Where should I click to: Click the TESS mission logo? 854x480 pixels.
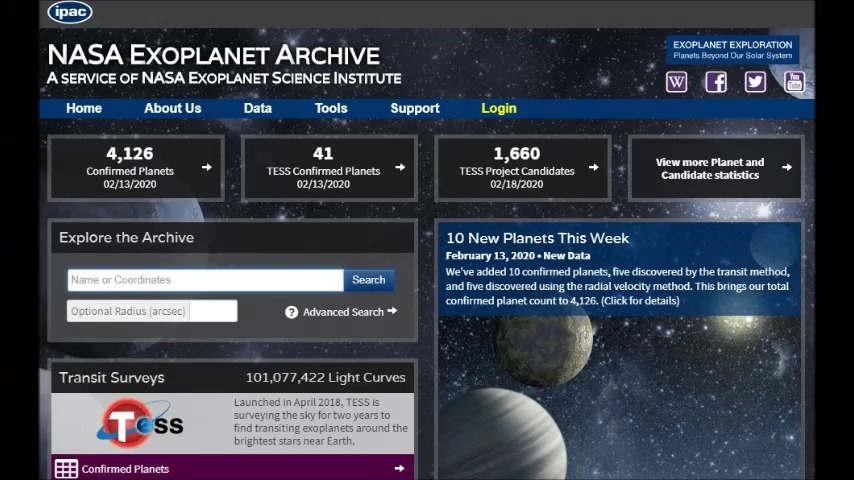coord(141,423)
